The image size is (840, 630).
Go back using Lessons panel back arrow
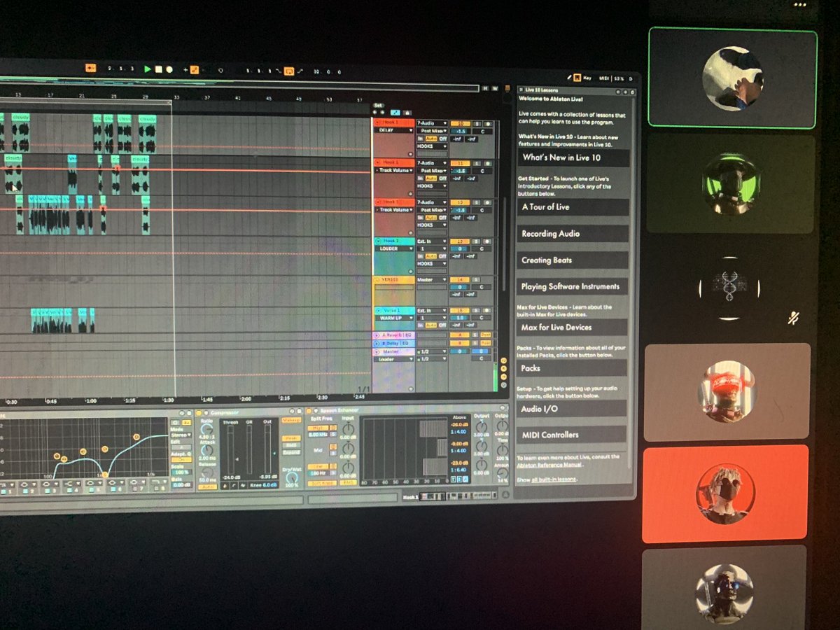[x=619, y=92]
